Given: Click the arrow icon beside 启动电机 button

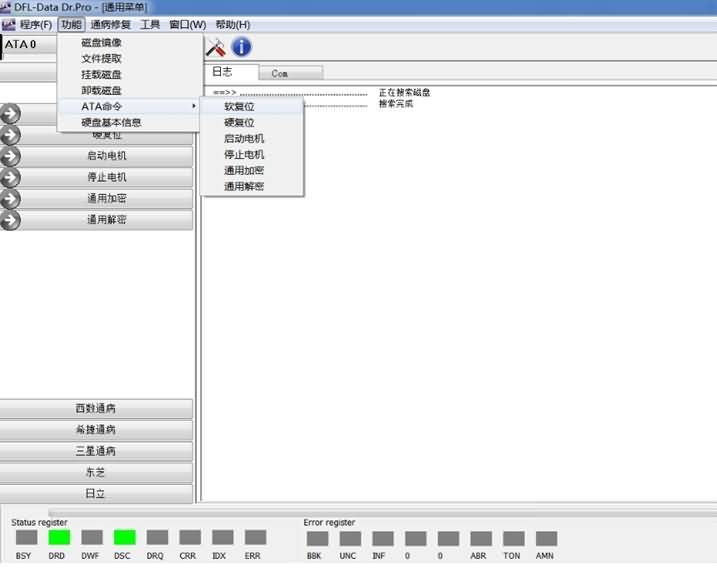Looking at the screenshot, I should (11, 156).
